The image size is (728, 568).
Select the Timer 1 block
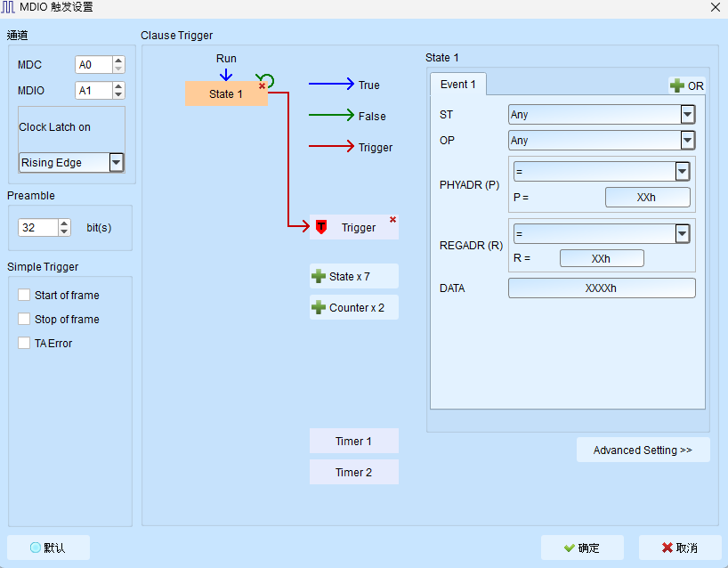354,441
